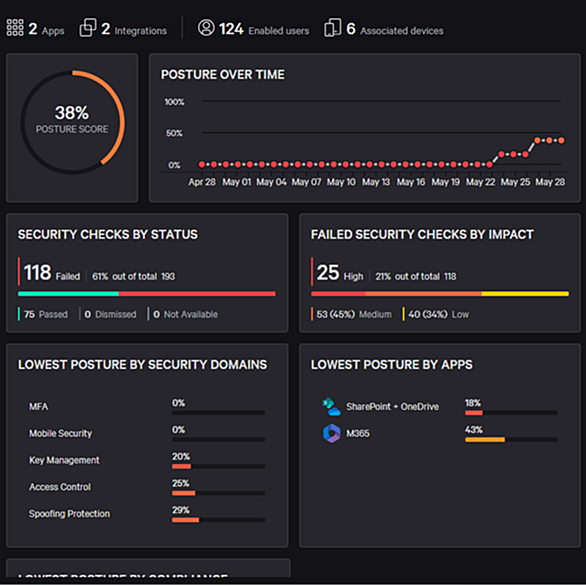
Task: Click the Integrations overlapping squares icon
Action: [x=88, y=28]
